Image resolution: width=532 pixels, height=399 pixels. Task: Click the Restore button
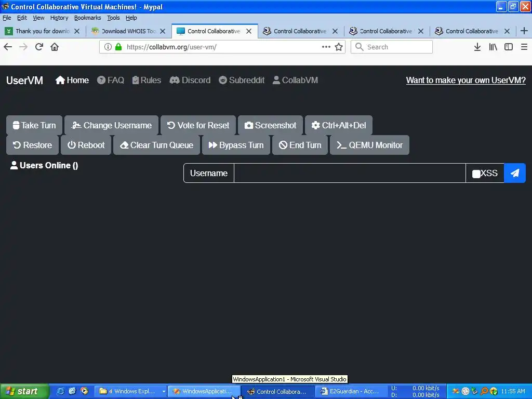click(32, 145)
